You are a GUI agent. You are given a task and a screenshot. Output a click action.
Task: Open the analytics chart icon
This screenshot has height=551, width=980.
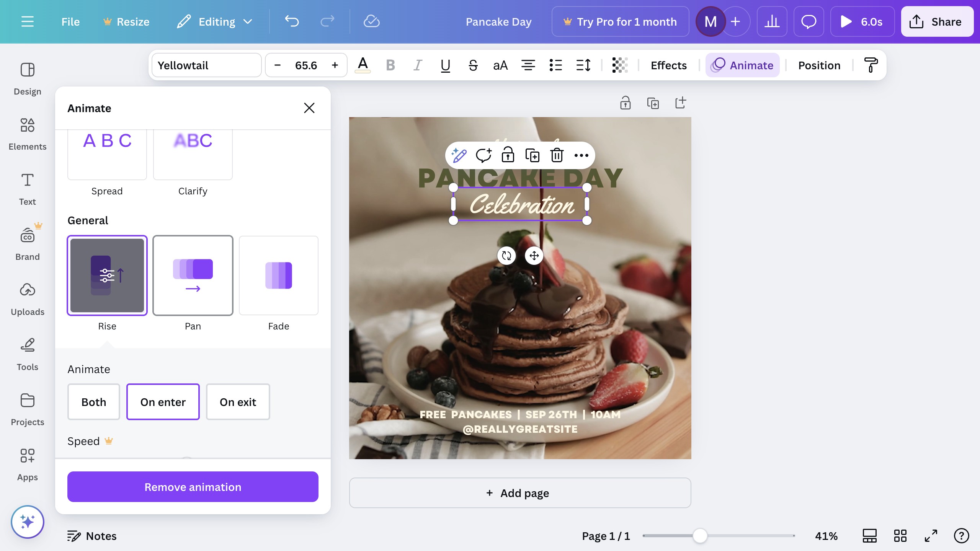point(772,22)
